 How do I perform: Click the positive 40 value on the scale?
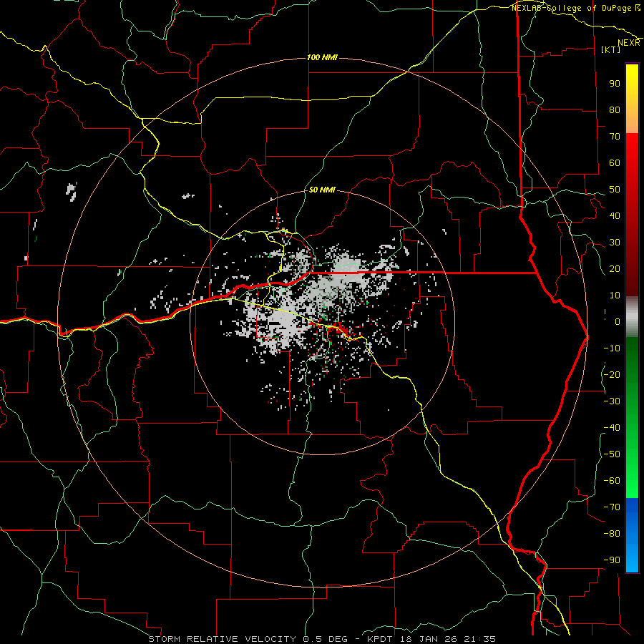pyautogui.click(x=615, y=216)
